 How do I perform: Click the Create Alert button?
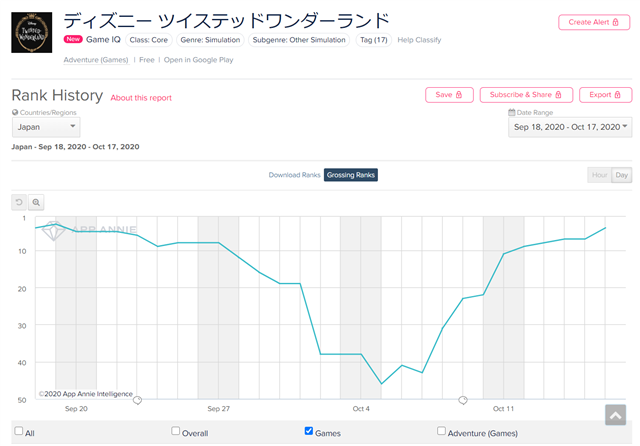594,22
